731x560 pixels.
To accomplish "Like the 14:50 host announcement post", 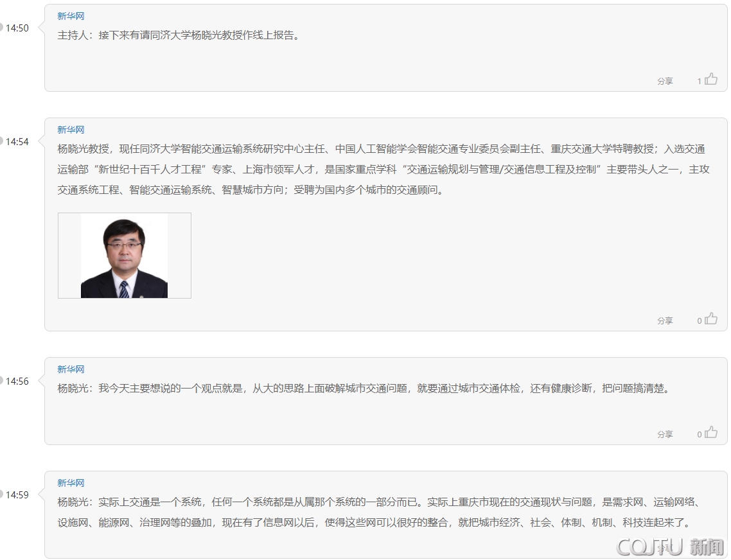I will [x=711, y=80].
